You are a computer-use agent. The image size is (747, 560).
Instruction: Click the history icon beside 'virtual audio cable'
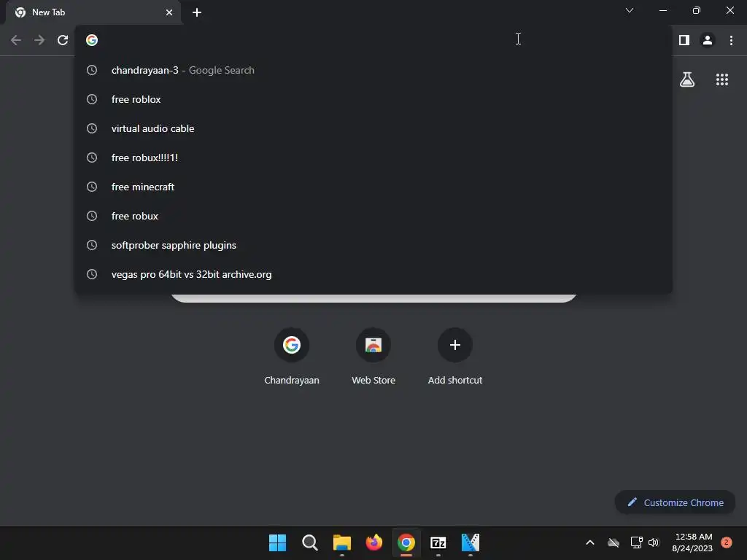point(92,128)
